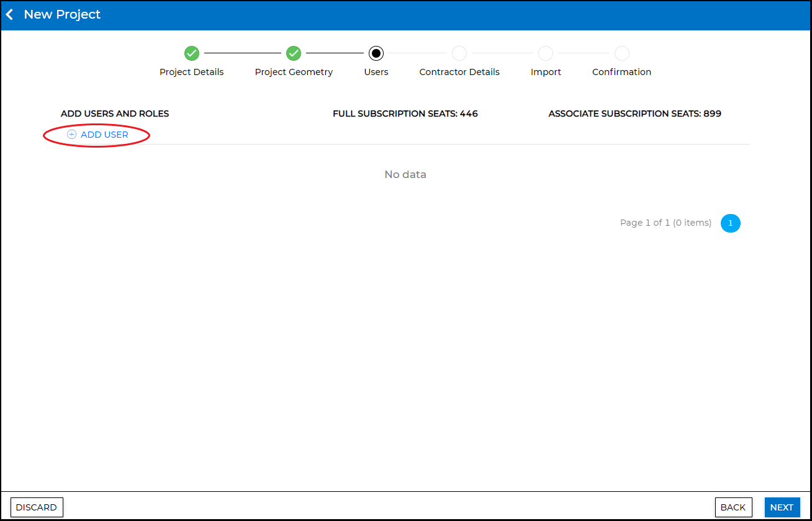Click the New Project header title

(x=62, y=14)
